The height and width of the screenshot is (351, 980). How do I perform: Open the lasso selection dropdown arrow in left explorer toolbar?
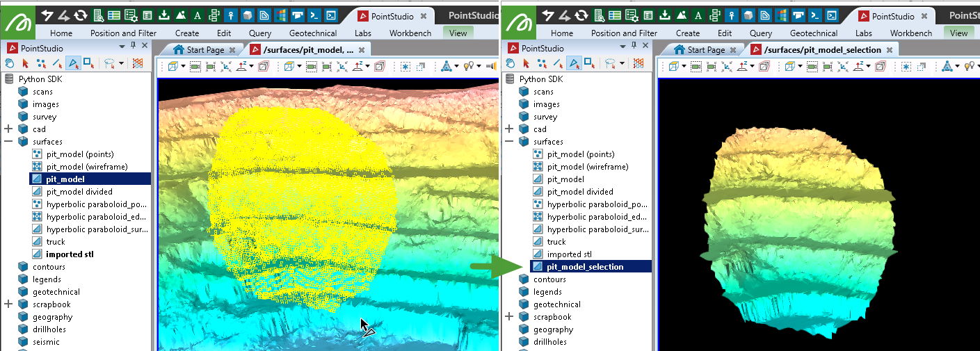coord(122,63)
